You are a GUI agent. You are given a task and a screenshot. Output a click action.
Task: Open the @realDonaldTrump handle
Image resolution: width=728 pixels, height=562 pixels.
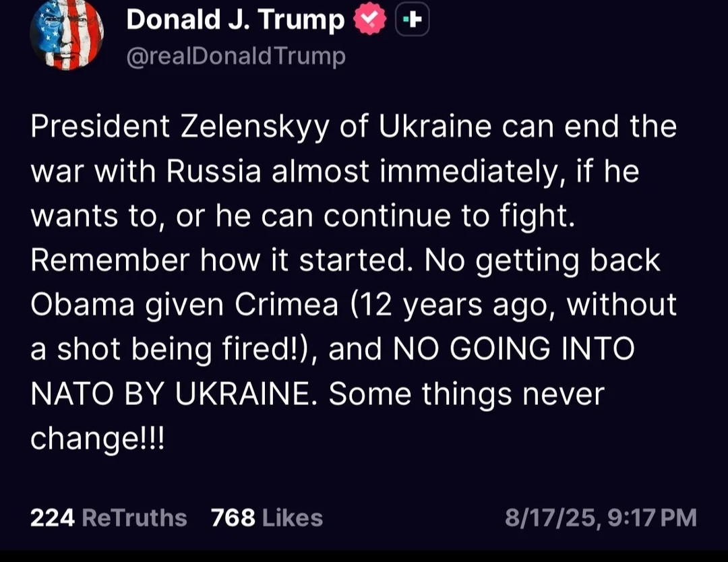point(236,57)
